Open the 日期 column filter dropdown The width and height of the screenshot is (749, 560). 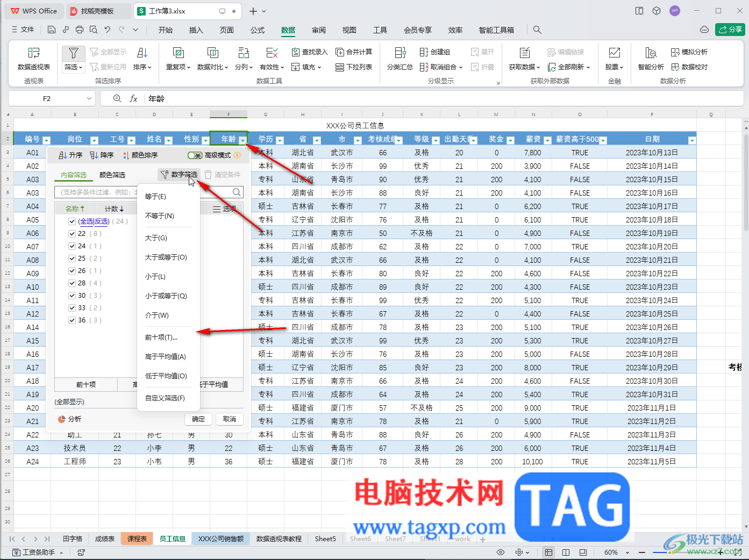[x=691, y=140]
